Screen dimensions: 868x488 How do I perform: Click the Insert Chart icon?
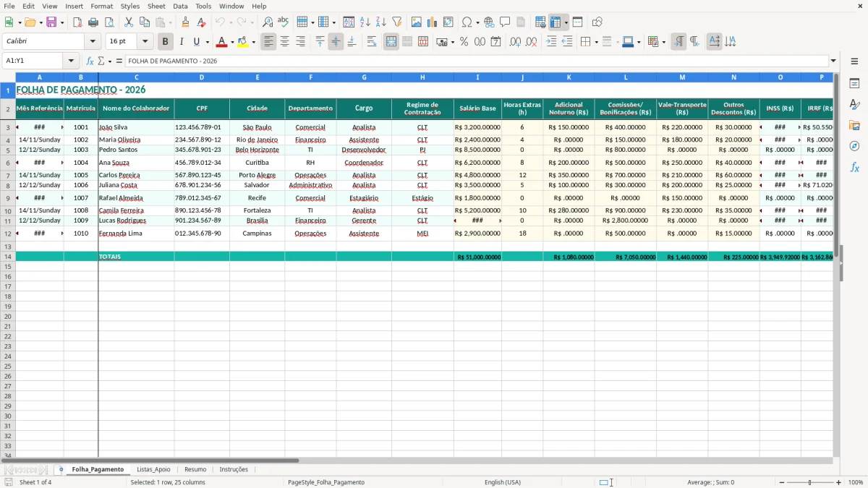(433, 22)
